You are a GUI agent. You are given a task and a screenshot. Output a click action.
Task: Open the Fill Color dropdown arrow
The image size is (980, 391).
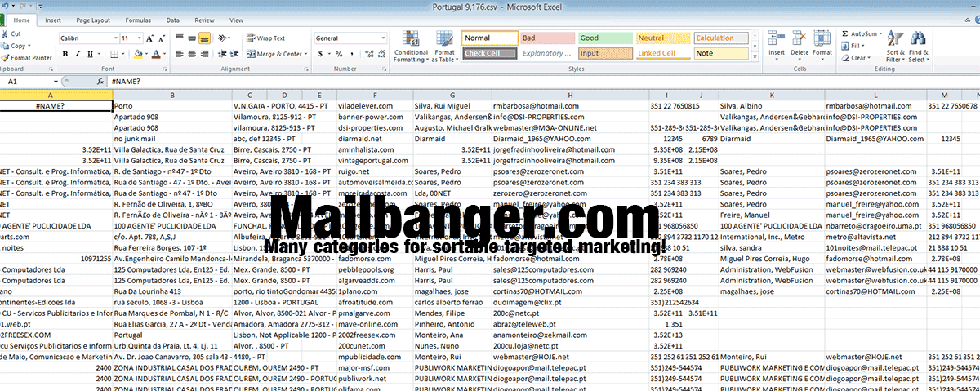coord(147,54)
